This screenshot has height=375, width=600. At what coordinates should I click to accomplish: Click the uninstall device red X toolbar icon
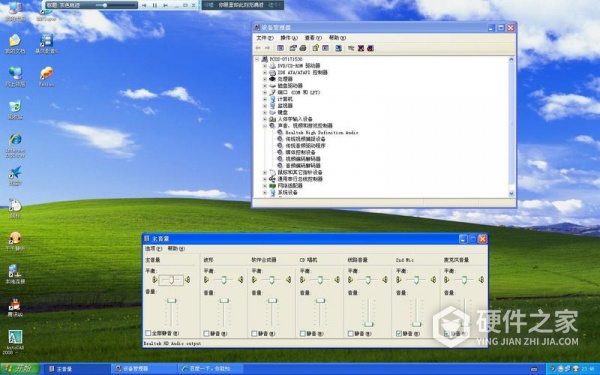pyautogui.click(x=360, y=48)
